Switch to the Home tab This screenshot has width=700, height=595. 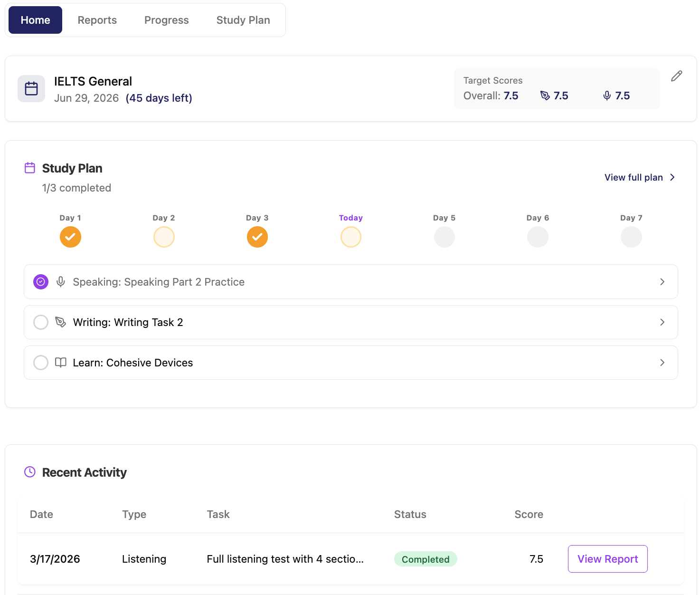point(35,20)
